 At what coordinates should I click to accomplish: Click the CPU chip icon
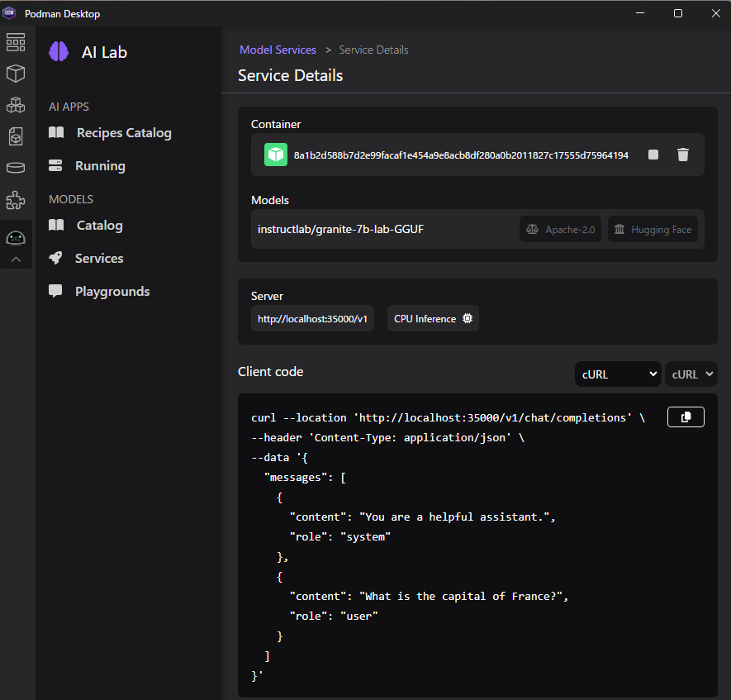[x=468, y=318]
